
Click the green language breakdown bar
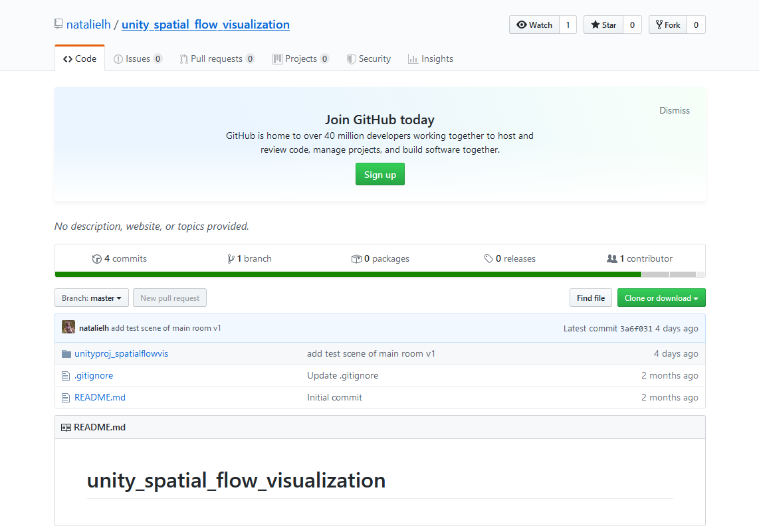click(x=348, y=275)
